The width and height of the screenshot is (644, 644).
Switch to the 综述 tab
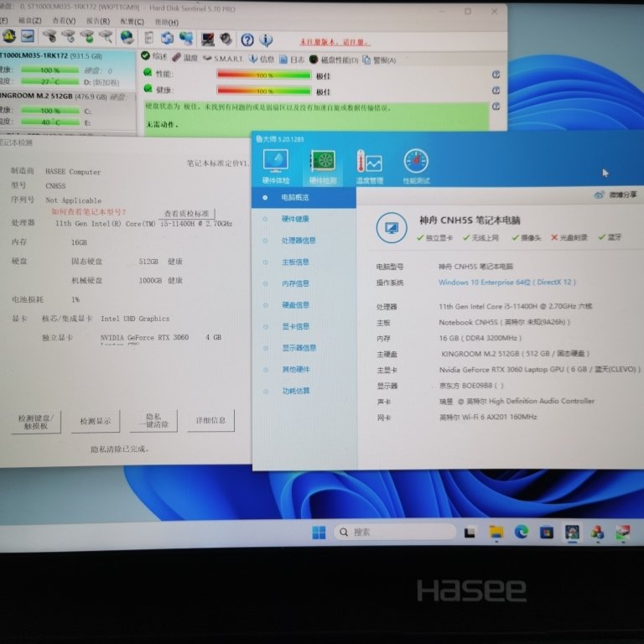point(154,56)
